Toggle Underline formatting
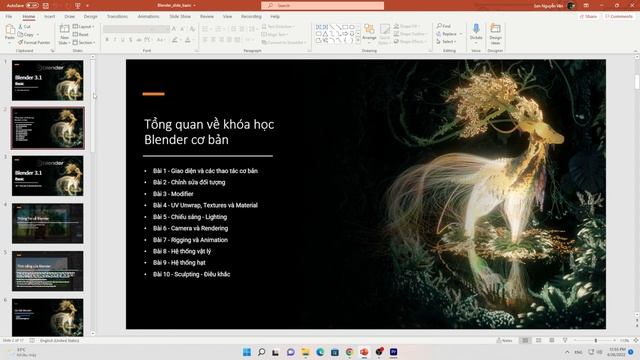The height and width of the screenshot is (360, 640). pos(123,40)
